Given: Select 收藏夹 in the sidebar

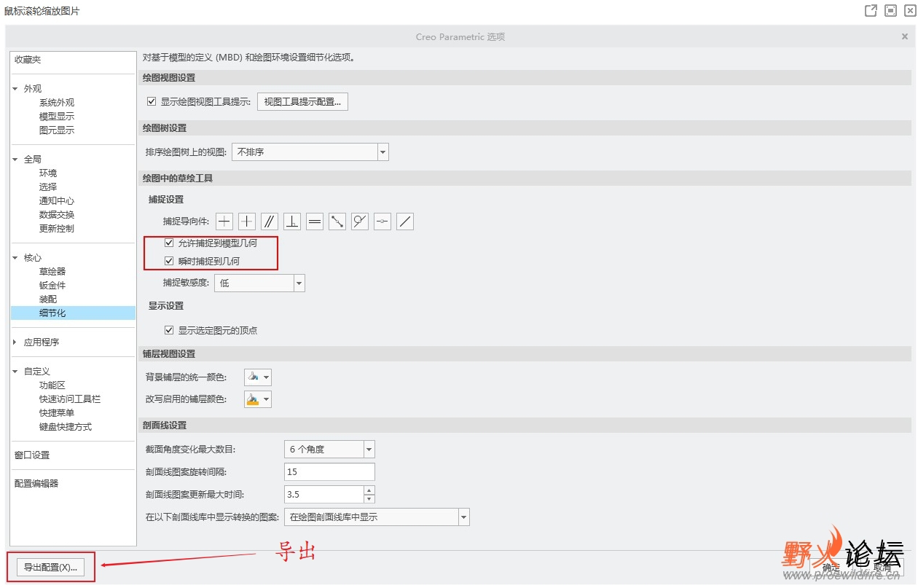Looking at the screenshot, I should click(28, 60).
